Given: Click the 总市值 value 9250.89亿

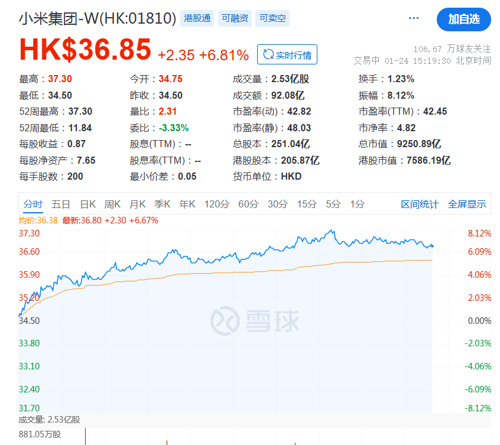Looking at the screenshot, I should click(419, 144).
